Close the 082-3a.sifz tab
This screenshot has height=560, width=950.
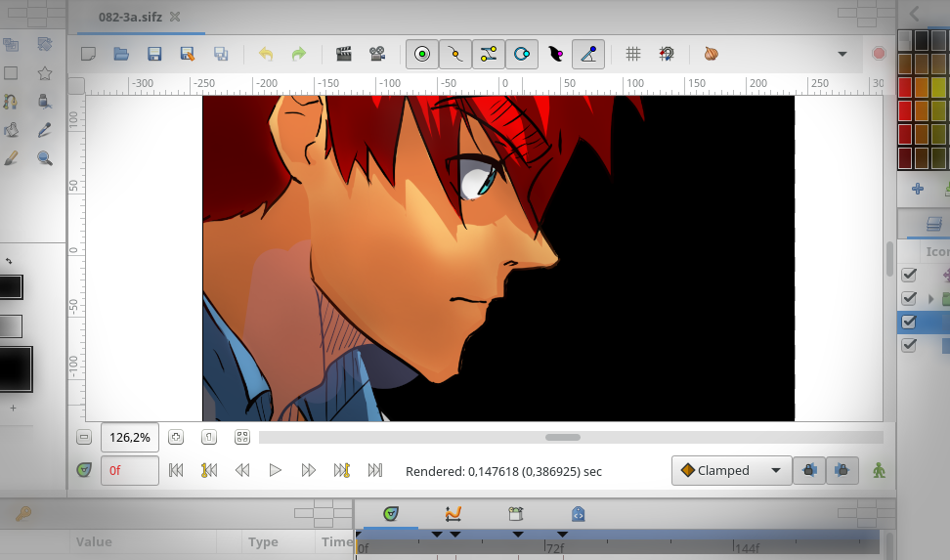tap(175, 17)
